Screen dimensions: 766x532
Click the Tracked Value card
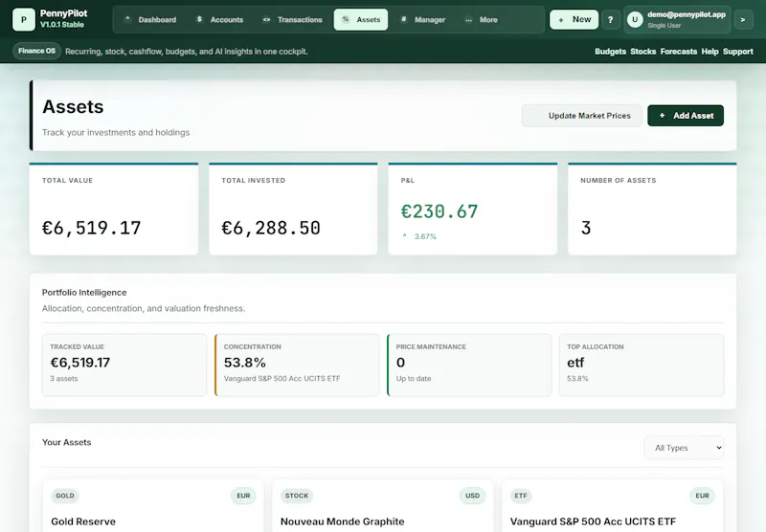click(x=124, y=365)
